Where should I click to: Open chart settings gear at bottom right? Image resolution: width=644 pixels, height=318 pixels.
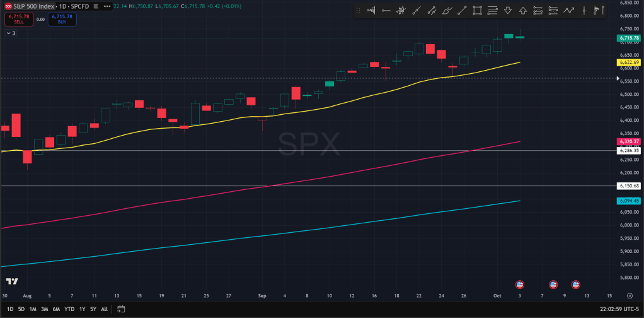pyautogui.click(x=630, y=295)
